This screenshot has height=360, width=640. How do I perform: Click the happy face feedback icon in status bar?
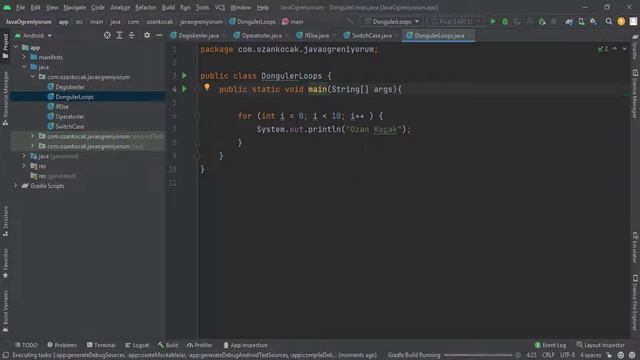click(620, 355)
